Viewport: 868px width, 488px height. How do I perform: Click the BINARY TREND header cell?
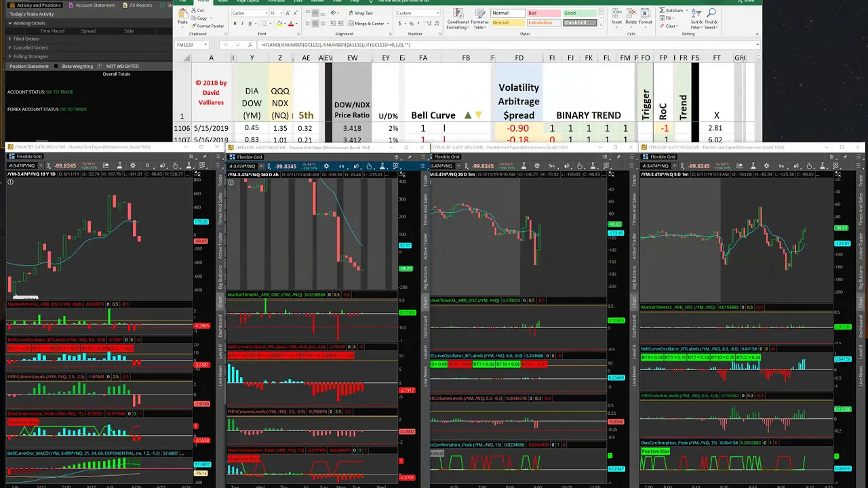click(588, 115)
